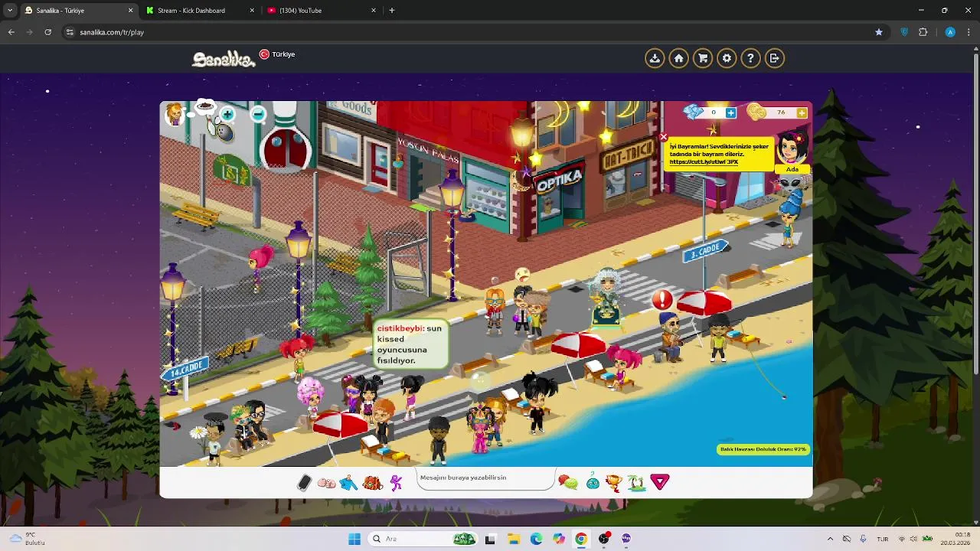Bookmark page with star icon

tap(879, 32)
